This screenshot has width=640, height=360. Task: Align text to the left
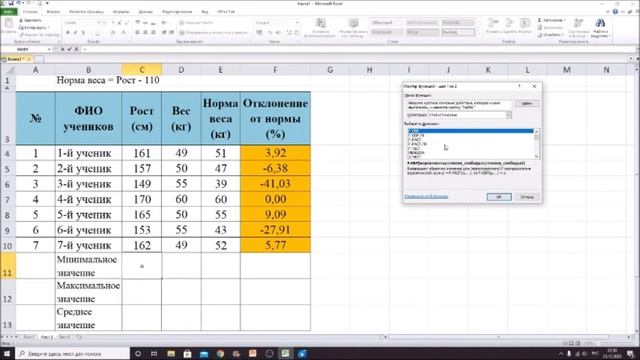point(138,32)
